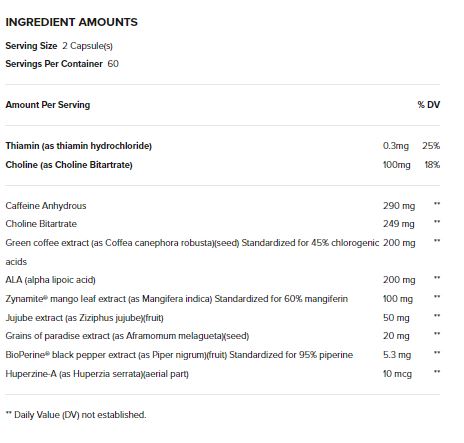464x443 pixels.
Task: Click the INGREDIENT AMOUNTS heading
Action: 71,22
